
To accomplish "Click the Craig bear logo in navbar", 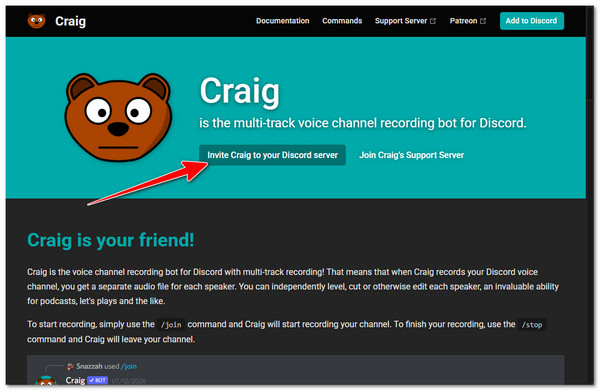I will click(x=36, y=21).
